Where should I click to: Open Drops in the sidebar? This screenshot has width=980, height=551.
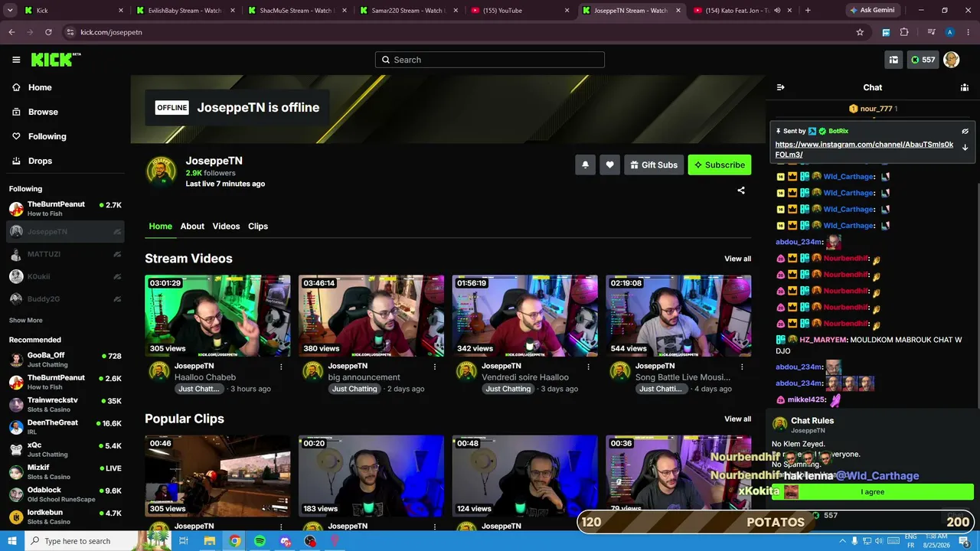[x=40, y=161]
